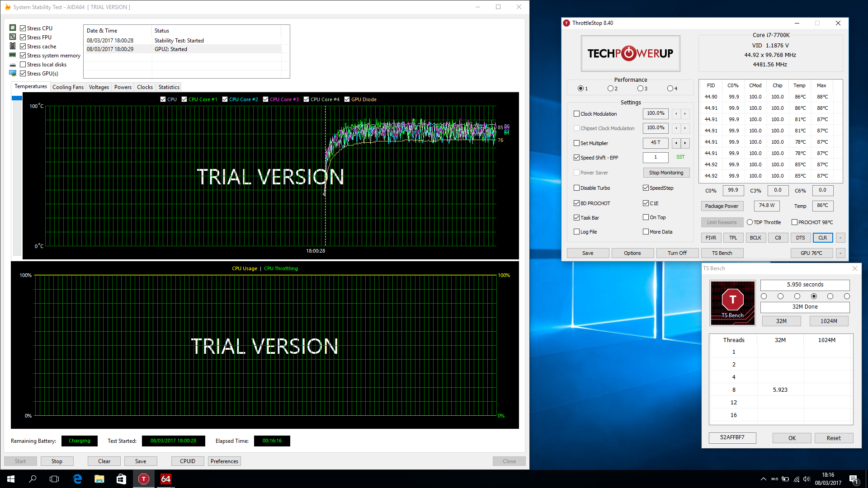Decrease Set Multiplier with left arrow
The height and width of the screenshot is (488, 868).
676,143
